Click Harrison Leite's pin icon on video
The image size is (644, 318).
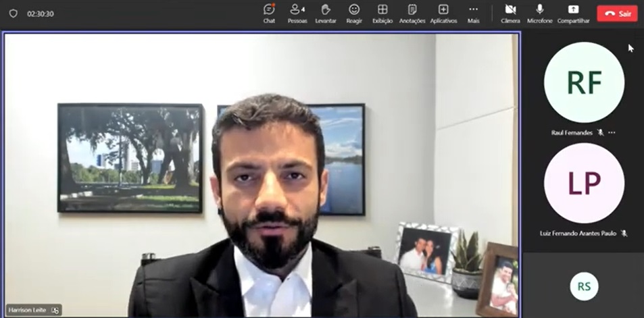coord(55,310)
